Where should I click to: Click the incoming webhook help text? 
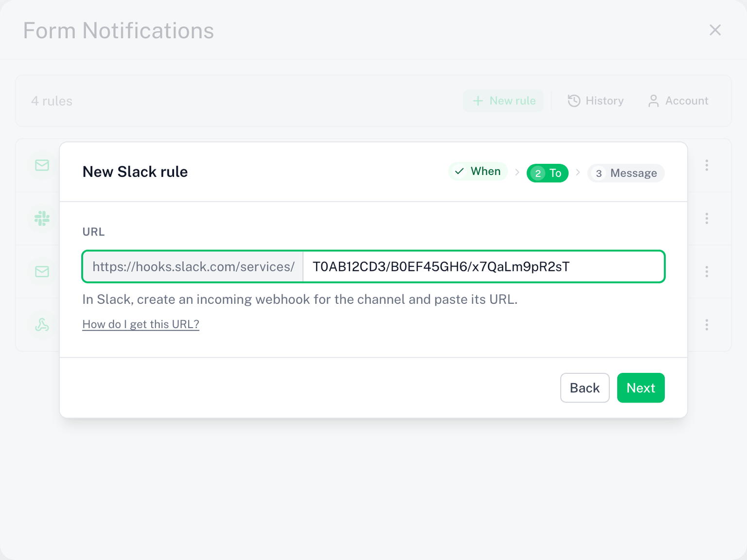[x=300, y=299]
